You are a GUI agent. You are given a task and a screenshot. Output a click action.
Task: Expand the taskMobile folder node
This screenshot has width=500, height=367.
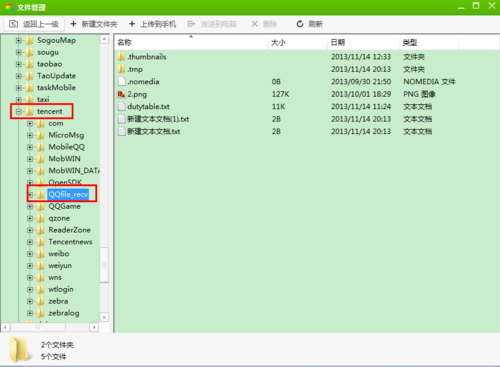(19, 88)
